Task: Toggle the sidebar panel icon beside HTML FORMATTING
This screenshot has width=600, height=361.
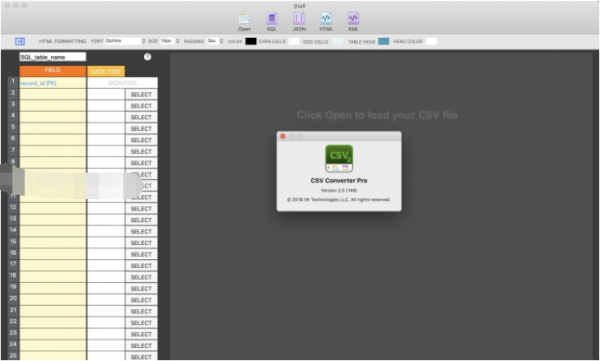Action: point(20,41)
